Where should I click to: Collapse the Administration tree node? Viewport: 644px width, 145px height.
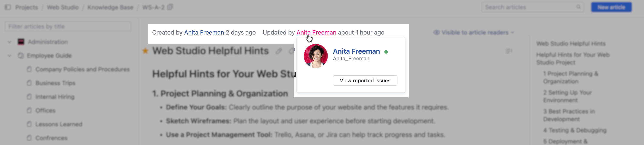point(9,42)
